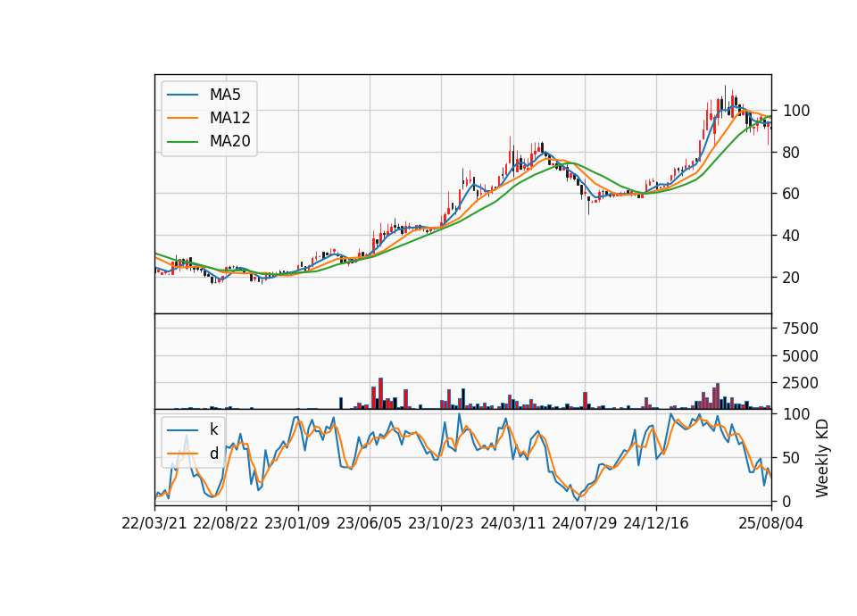This screenshot has height=616, width=857.
Task: Click the 24/03/11 date label
Action: click(512, 523)
